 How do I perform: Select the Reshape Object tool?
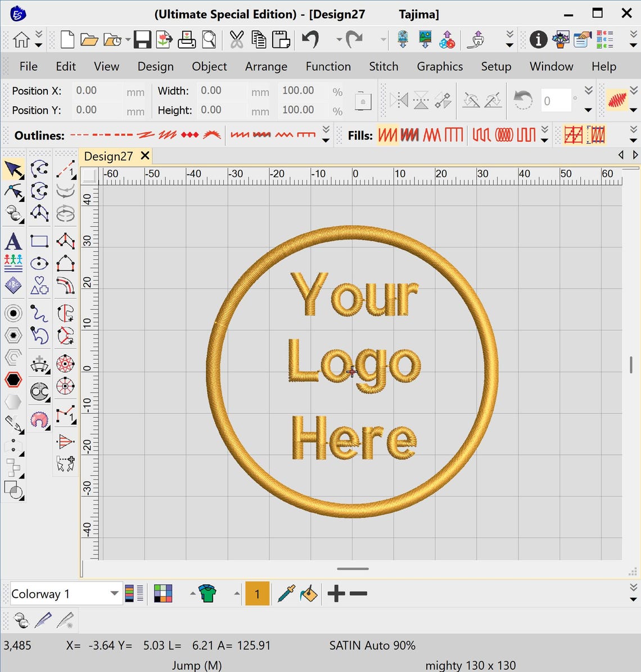[13, 192]
